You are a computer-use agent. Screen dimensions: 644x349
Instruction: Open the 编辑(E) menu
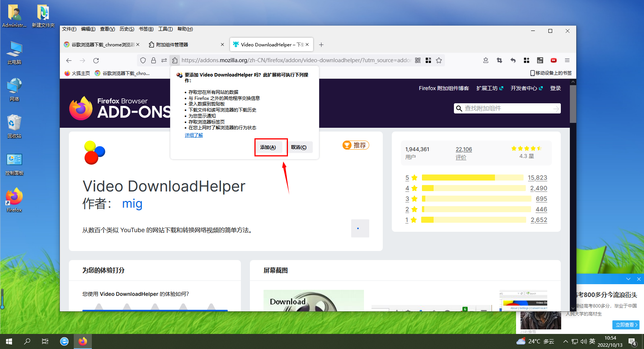point(88,29)
